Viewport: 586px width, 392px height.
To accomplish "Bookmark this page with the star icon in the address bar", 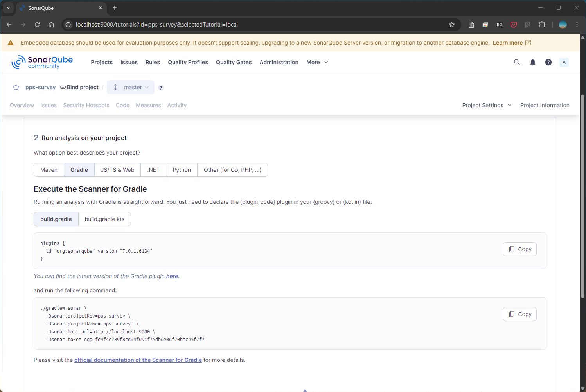I will tap(451, 25).
